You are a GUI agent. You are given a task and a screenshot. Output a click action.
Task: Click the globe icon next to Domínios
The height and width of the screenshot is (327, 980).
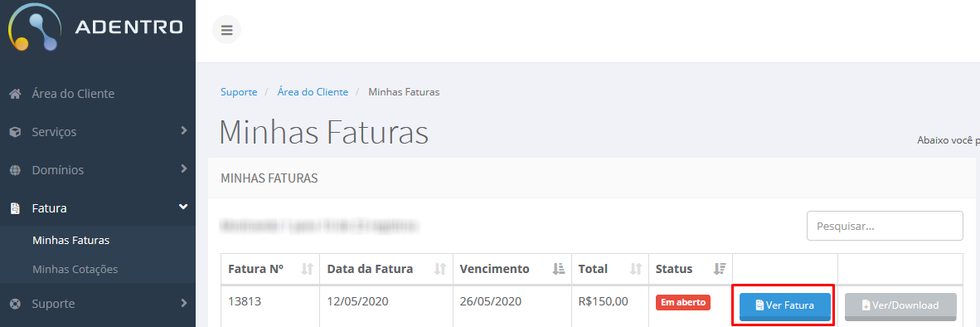(16, 170)
